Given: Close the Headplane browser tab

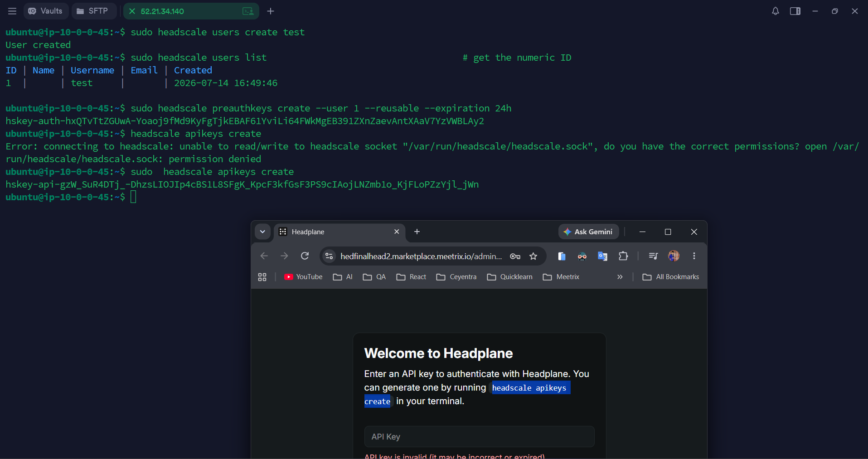Looking at the screenshot, I should click(x=397, y=232).
